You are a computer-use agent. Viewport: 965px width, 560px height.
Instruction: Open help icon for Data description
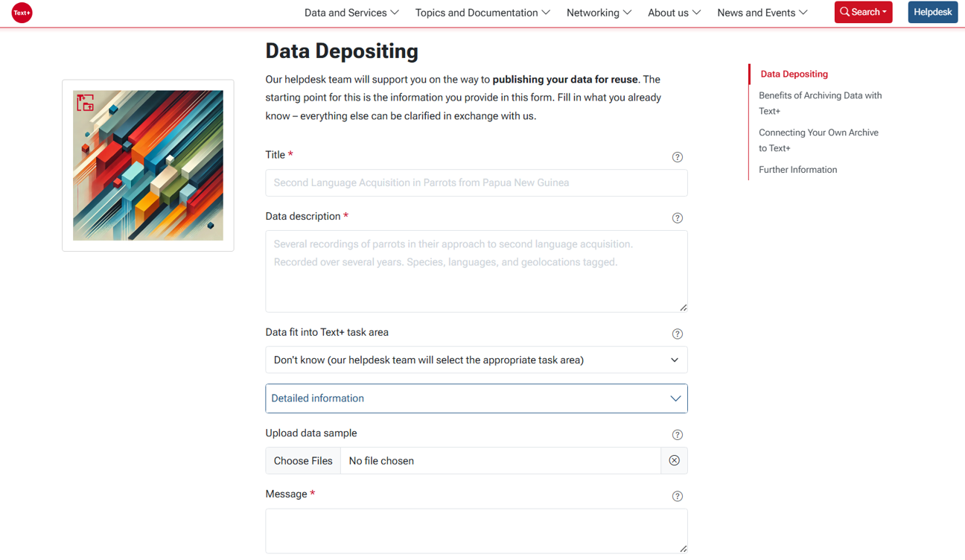(x=677, y=218)
